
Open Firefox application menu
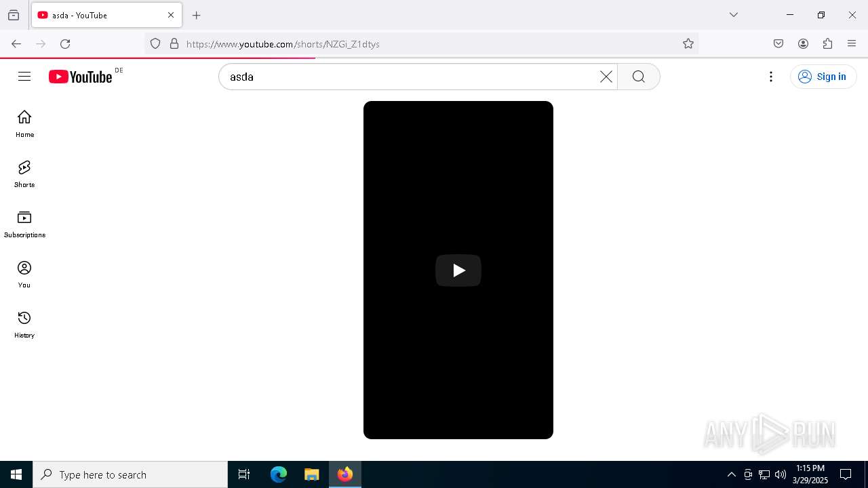click(x=852, y=43)
